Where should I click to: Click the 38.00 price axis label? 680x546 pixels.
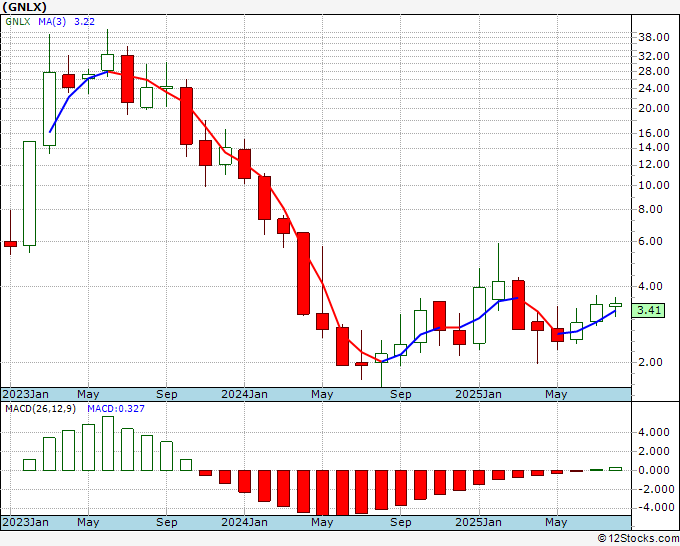654,37
